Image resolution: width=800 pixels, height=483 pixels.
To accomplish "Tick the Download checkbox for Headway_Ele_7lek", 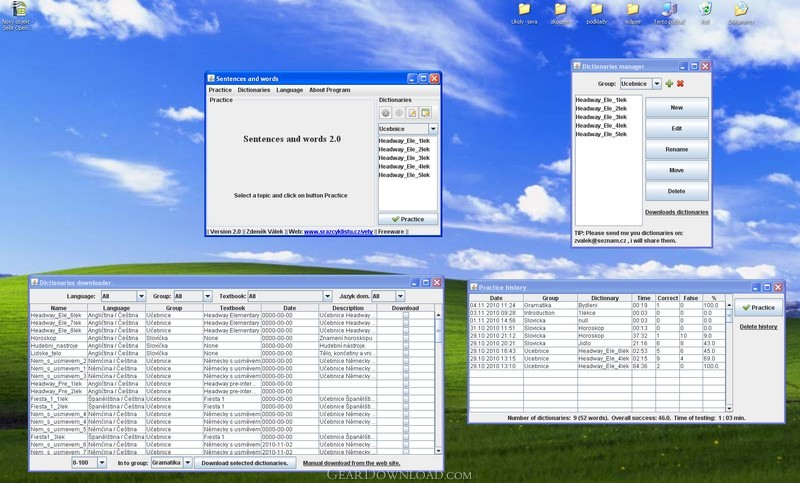I will click(x=406, y=323).
